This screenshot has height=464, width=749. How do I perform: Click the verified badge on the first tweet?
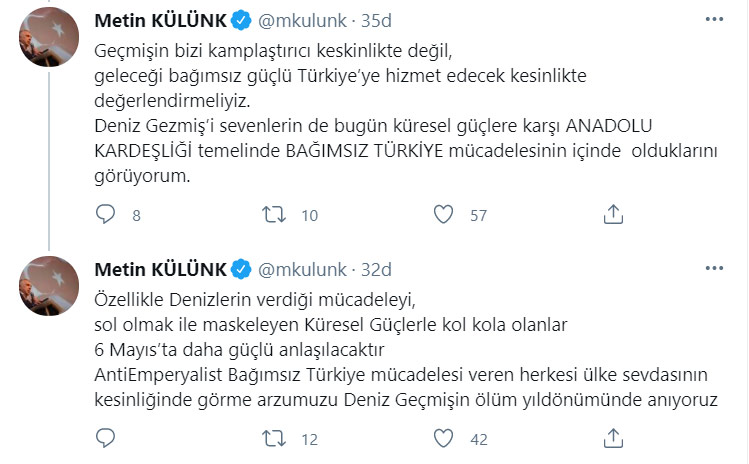[x=241, y=20]
